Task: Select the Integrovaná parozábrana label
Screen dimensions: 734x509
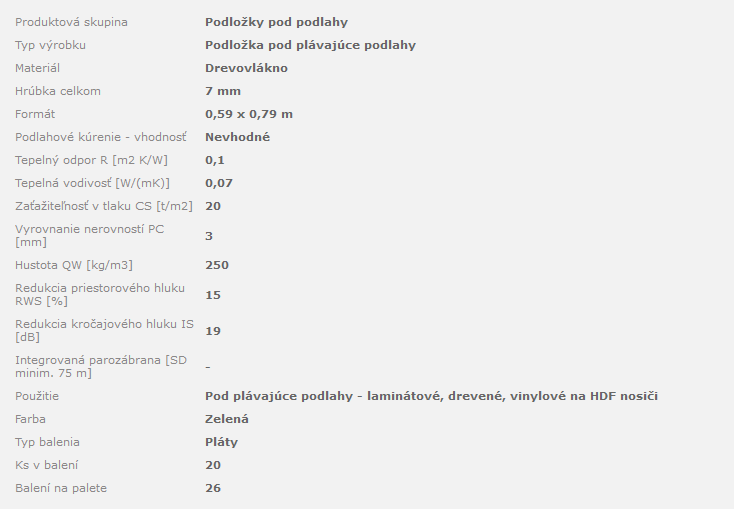Action: (101, 367)
